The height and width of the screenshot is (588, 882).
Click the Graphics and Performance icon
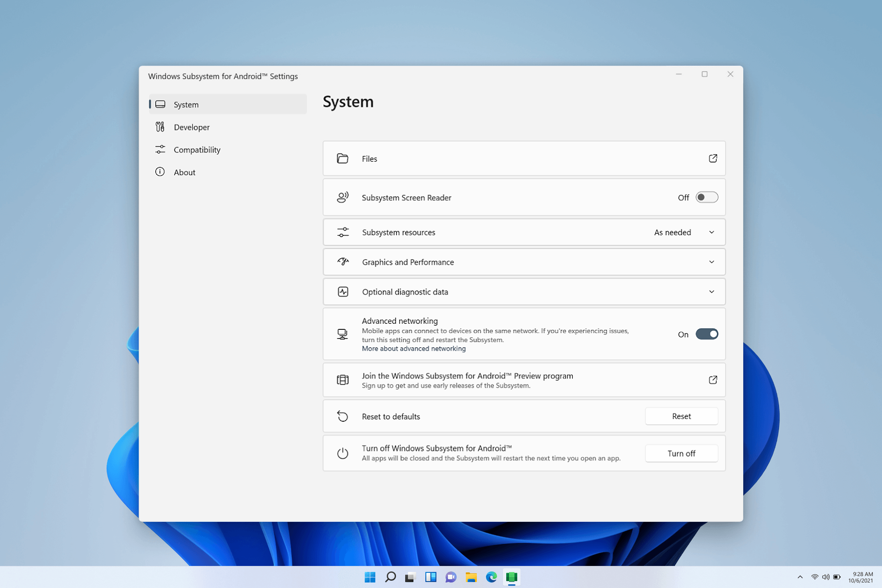pyautogui.click(x=343, y=262)
